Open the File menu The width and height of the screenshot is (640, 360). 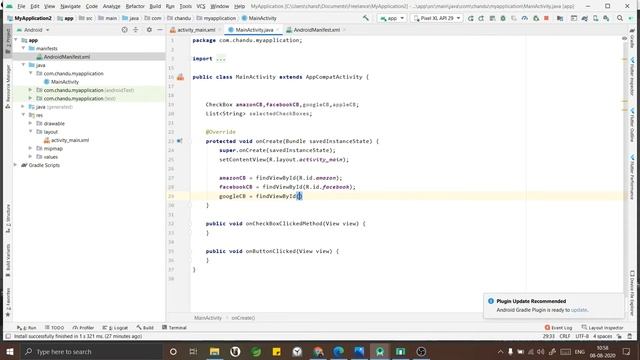click(x=21, y=6)
